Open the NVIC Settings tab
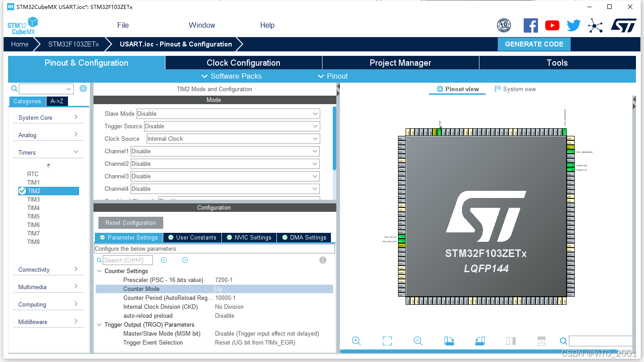This screenshot has width=644, height=362. click(249, 237)
